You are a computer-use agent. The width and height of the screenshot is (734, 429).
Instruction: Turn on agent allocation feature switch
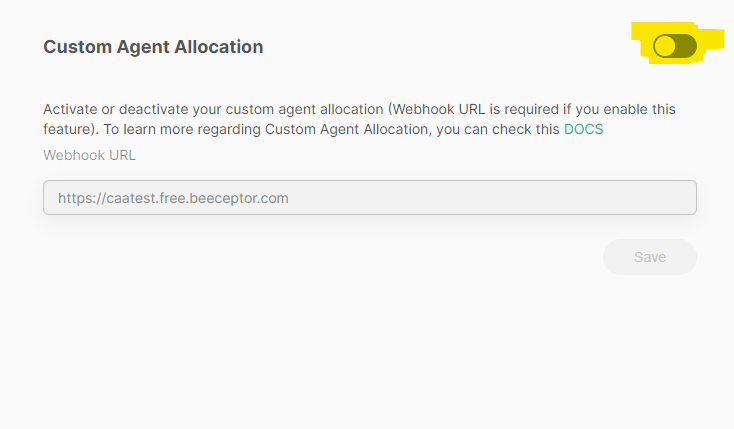[674, 46]
